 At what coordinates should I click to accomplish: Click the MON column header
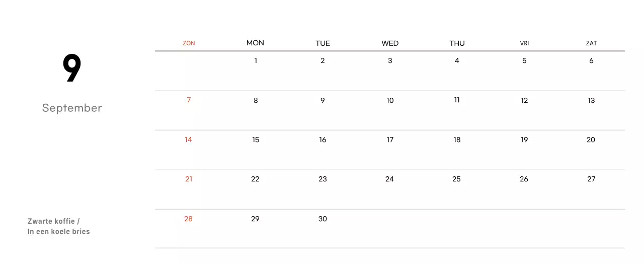point(255,43)
